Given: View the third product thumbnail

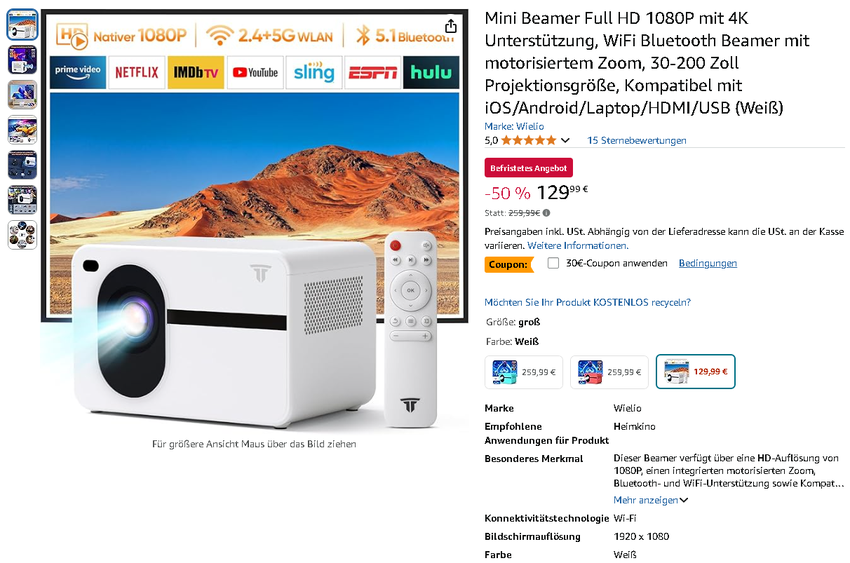Looking at the screenshot, I should tap(22, 95).
